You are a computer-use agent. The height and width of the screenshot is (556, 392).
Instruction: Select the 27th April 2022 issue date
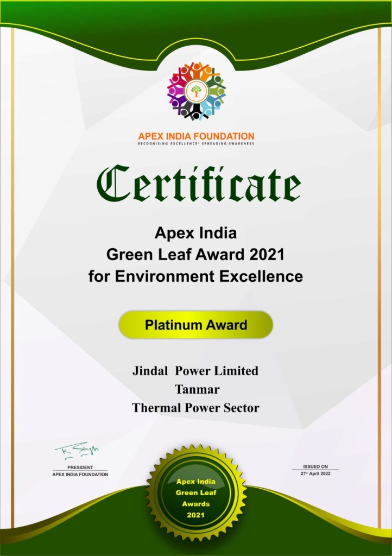tap(315, 473)
